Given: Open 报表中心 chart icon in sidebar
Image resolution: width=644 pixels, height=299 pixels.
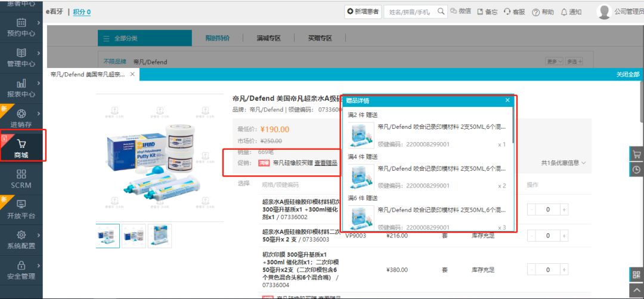Looking at the screenshot, I should pyautogui.click(x=21, y=84).
